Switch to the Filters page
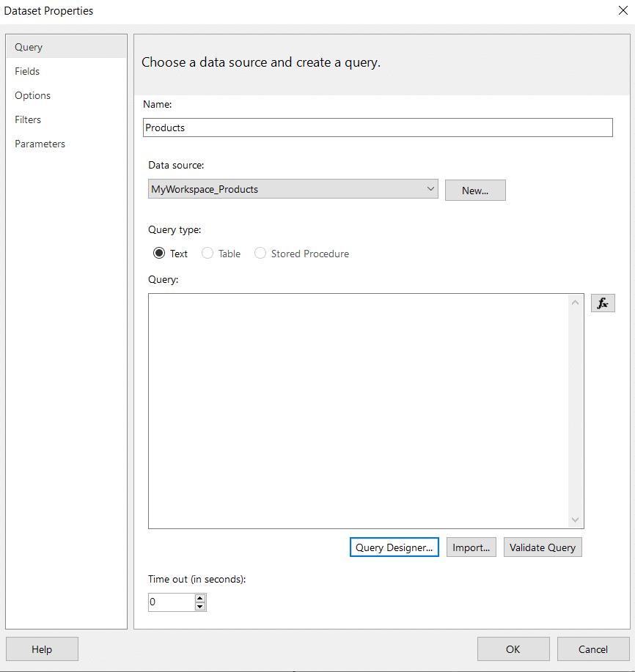Image resolution: width=635 pixels, height=672 pixels. tap(67, 119)
